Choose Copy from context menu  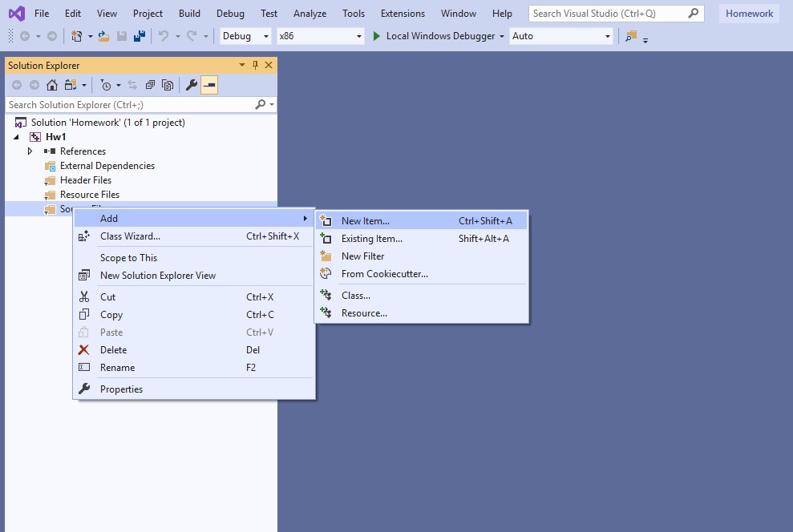(194, 315)
